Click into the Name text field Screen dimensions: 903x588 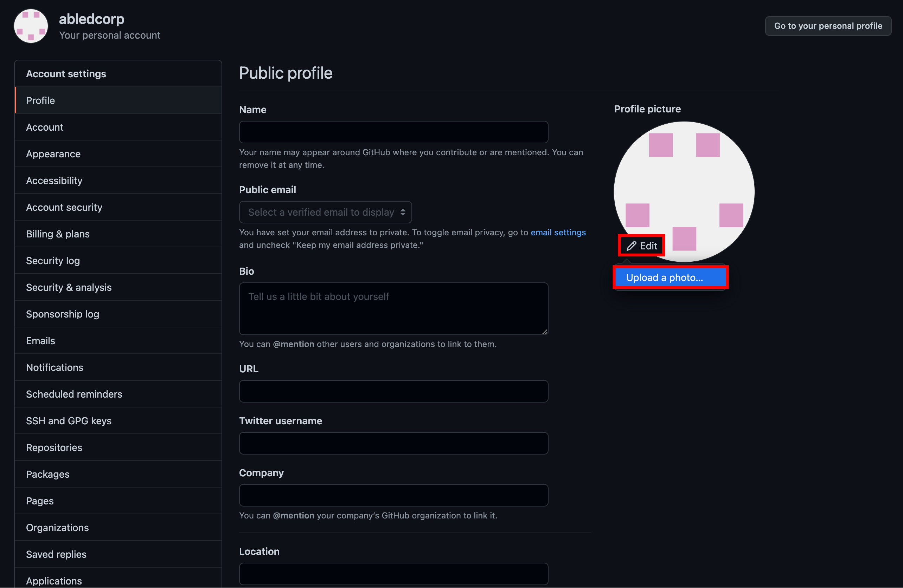[393, 132]
